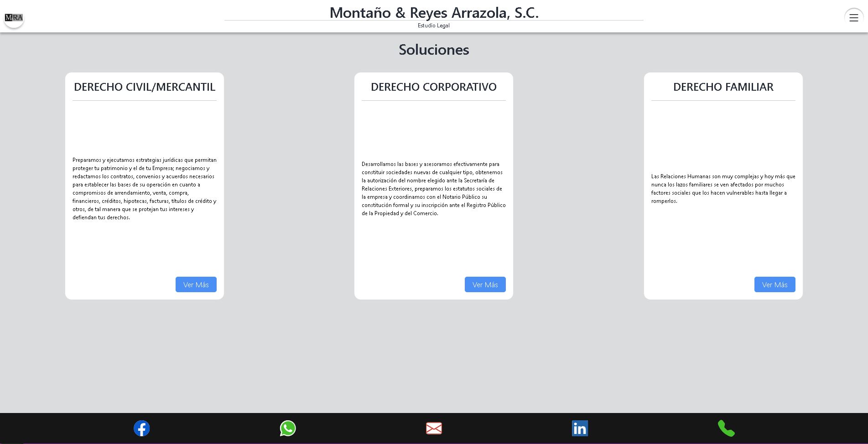Click the Estudio Legal subtitle
Screen dimensions: 868x444
[x=434, y=26]
